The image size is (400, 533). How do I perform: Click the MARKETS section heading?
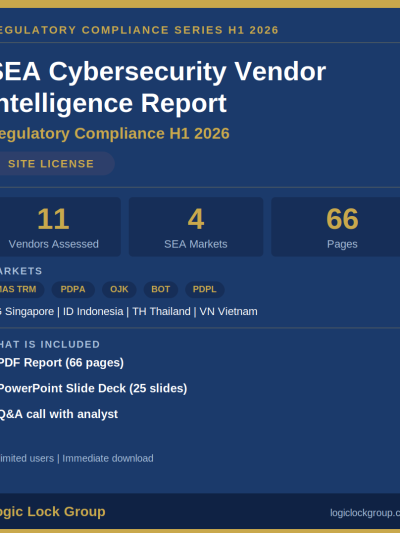21,271
